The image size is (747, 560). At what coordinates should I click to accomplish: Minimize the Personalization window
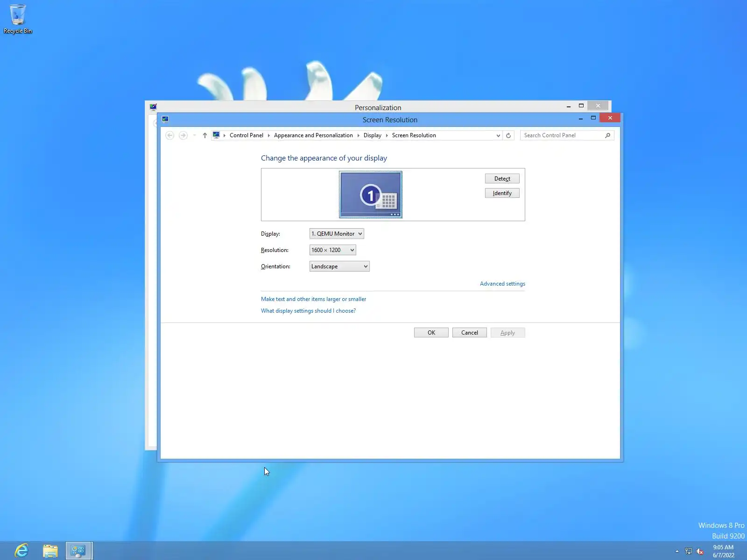[x=569, y=106]
